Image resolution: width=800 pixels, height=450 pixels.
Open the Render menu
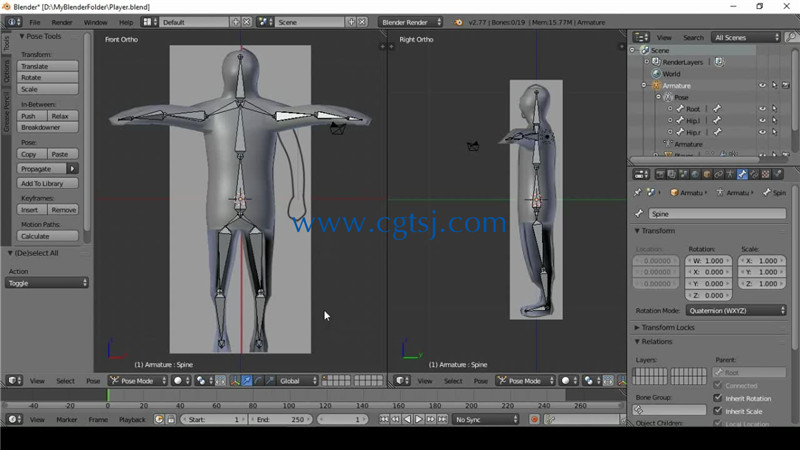tap(62, 22)
